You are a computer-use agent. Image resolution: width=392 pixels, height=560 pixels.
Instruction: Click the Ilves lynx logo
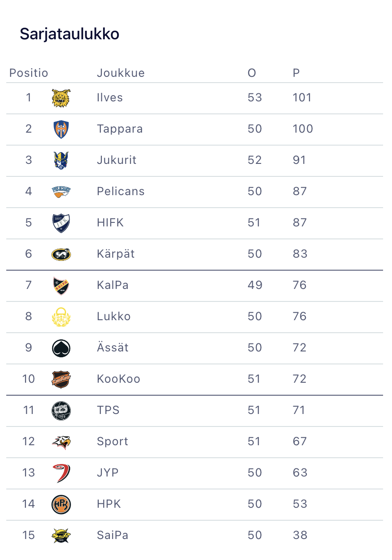(x=61, y=98)
